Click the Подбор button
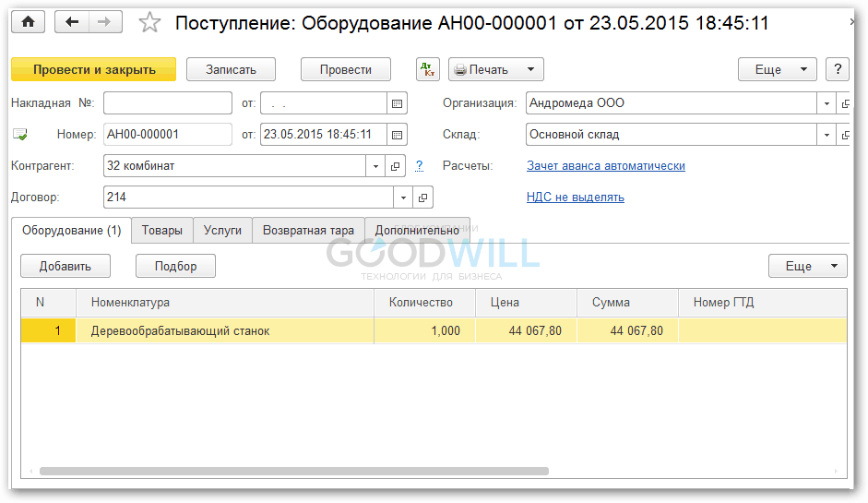 pyautogui.click(x=175, y=266)
